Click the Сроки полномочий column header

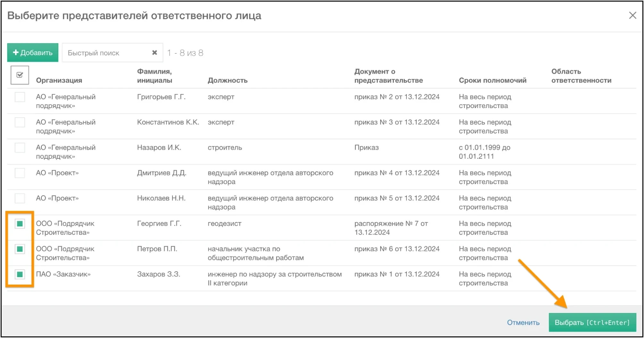pos(492,80)
